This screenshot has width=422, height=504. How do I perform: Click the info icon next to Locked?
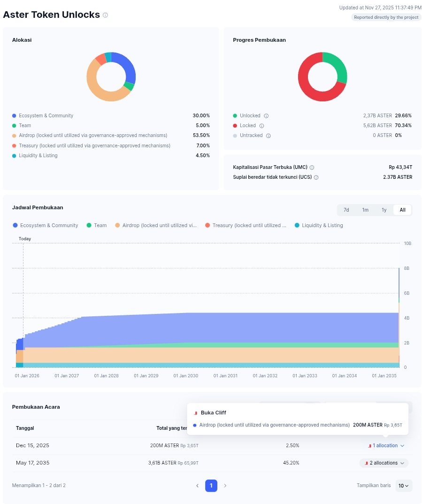click(261, 126)
